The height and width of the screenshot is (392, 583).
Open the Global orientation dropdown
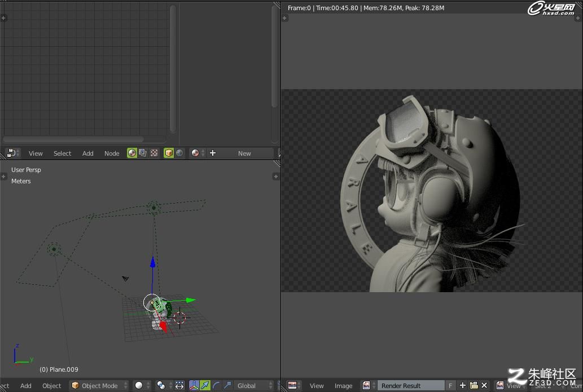(x=255, y=386)
